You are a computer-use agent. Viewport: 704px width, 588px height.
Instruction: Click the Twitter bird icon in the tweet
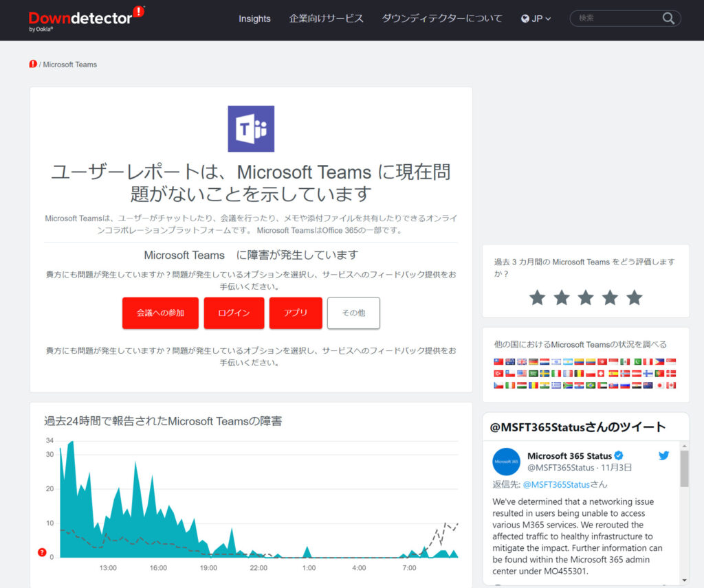[663, 455]
